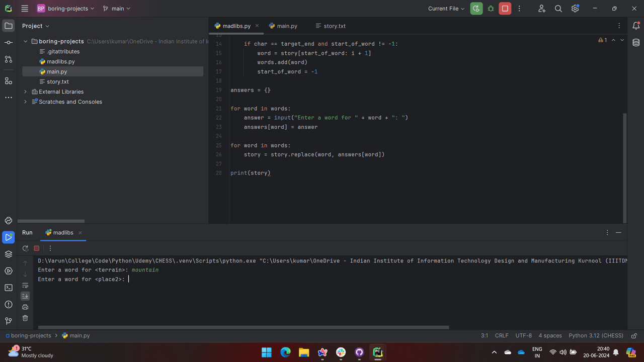Open the main branch dropdown
This screenshot has width=644, height=362.
tap(116, 9)
